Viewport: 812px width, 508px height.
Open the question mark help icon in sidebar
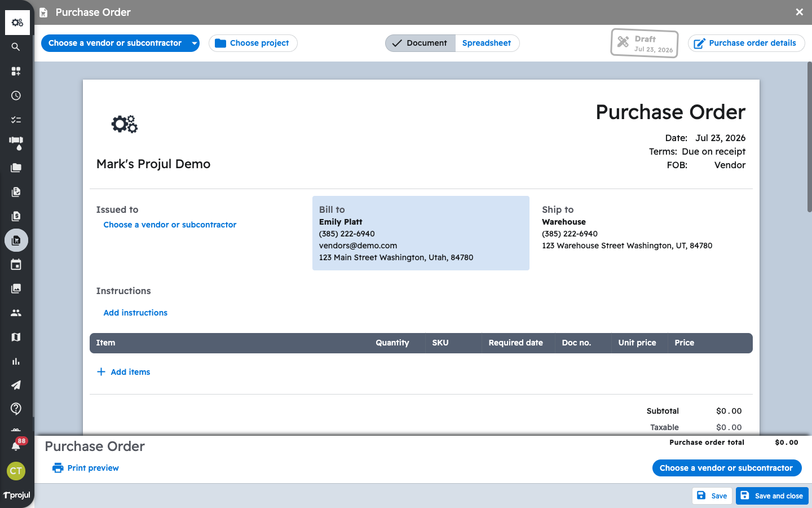click(x=16, y=409)
